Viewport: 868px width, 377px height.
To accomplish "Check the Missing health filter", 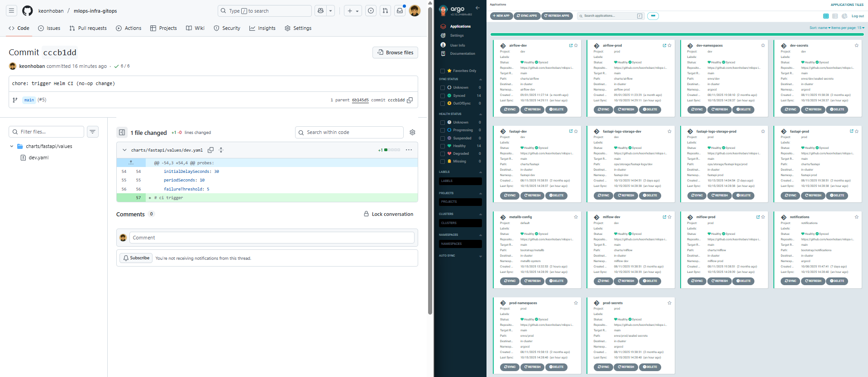I will coord(443,161).
